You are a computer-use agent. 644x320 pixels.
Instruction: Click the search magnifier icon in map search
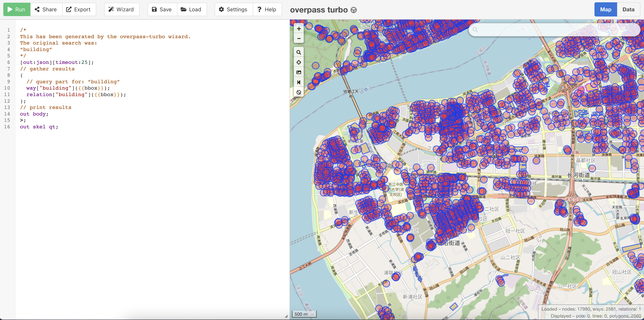click(x=475, y=30)
